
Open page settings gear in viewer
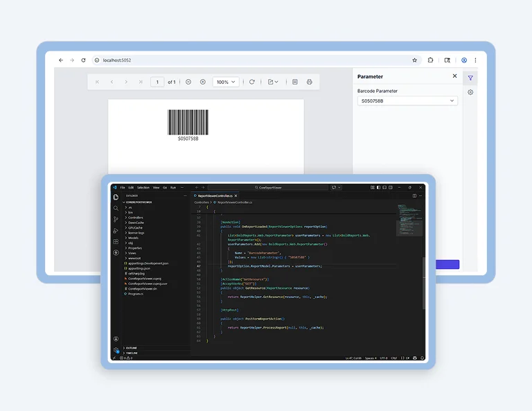pos(470,92)
